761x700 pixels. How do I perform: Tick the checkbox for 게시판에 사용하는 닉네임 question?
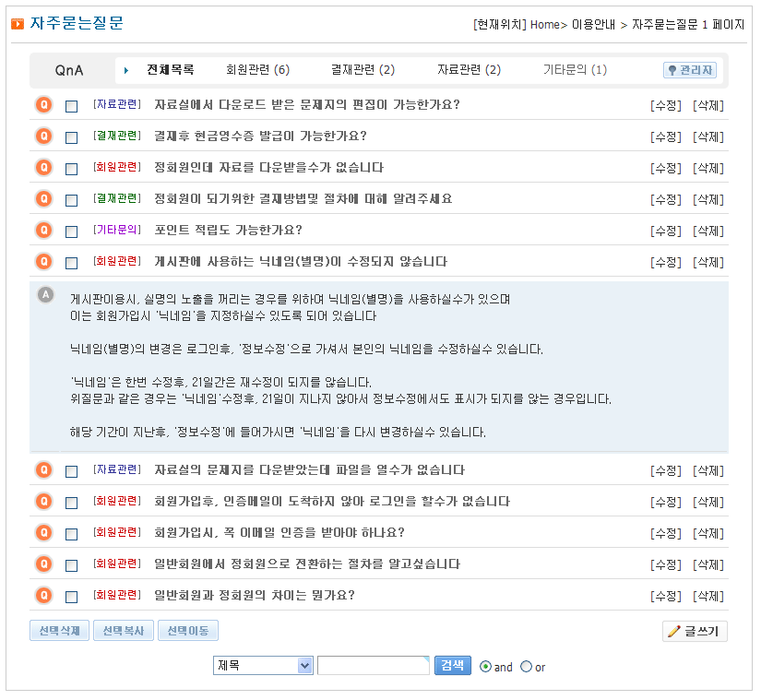pyautogui.click(x=72, y=263)
